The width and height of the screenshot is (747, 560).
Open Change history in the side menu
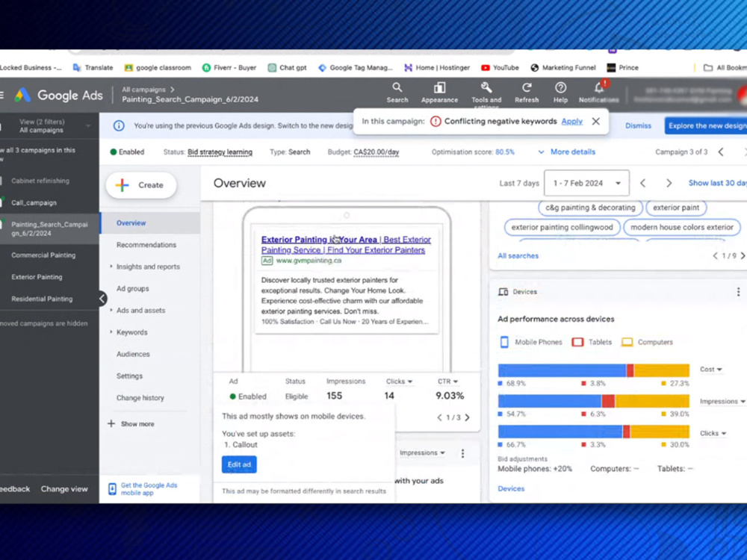point(140,398)
